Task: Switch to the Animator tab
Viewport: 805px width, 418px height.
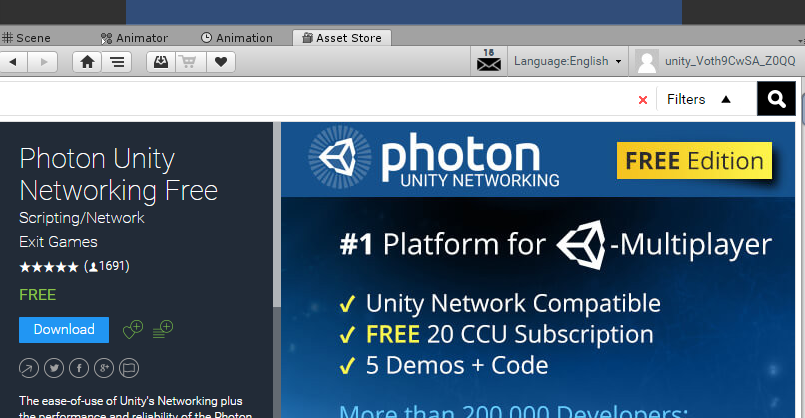Action: pyautogui.click(x=135, y=38)
